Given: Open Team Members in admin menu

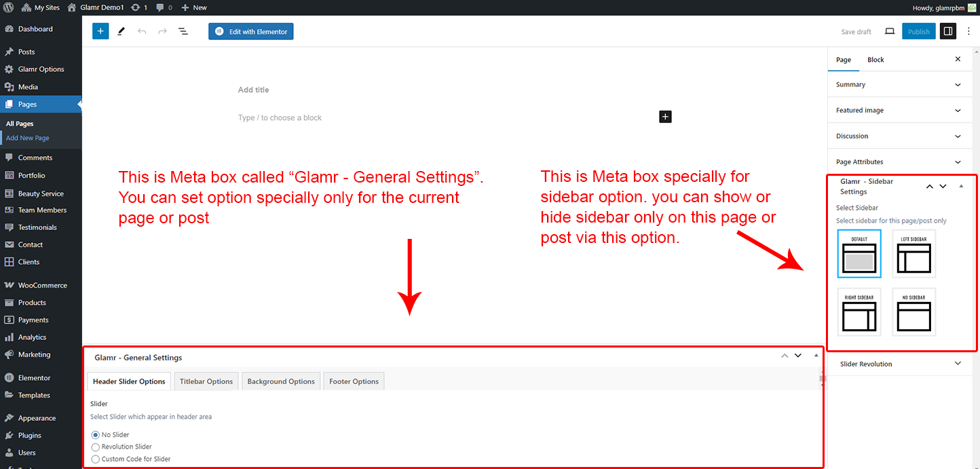Looking at the screenshot, I should point(41,210).
